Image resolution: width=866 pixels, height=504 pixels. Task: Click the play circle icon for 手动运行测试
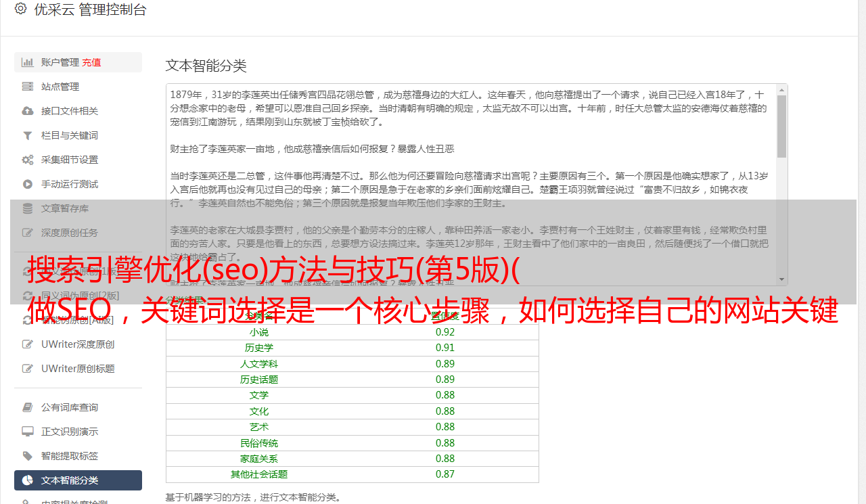[x=28, y=184]
